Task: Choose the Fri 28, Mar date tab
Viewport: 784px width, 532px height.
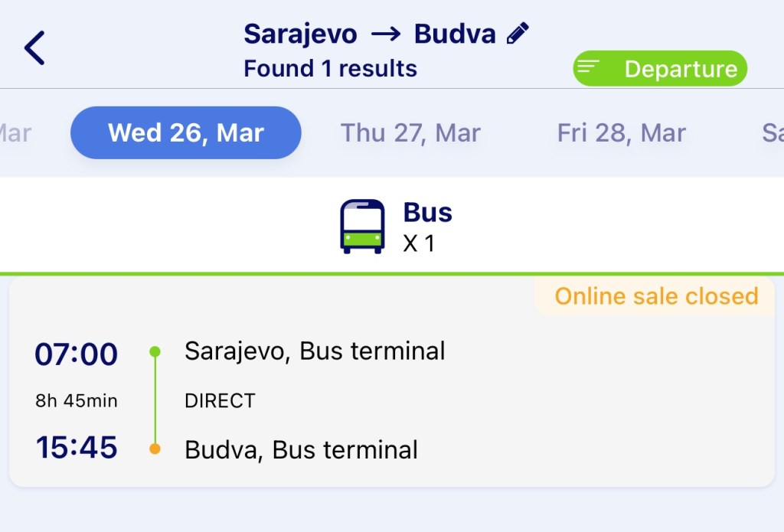Action: (621, 132)
